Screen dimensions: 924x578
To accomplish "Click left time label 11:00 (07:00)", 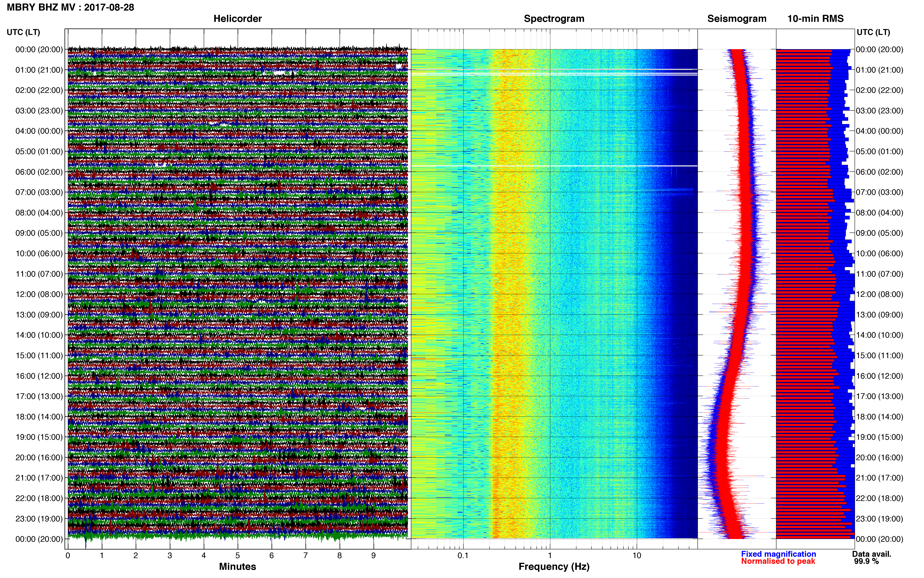I will tap(39, 274).
